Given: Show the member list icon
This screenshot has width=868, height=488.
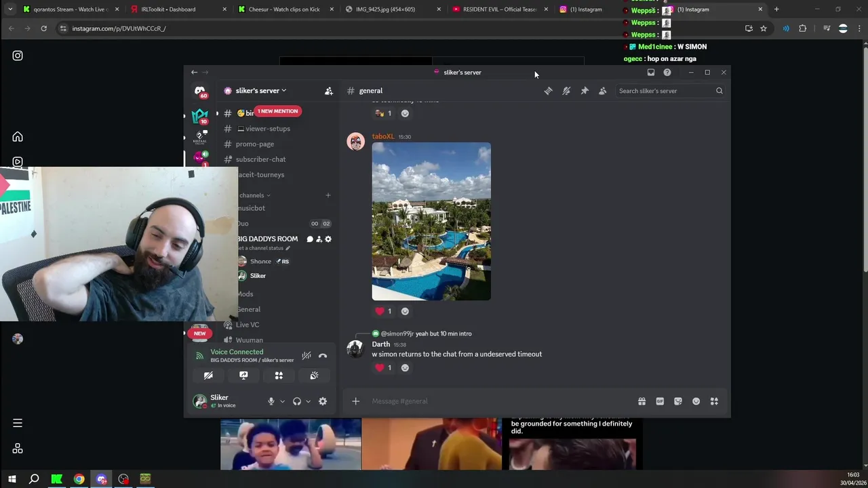Looking at the screenshot, I should pyautogui.click(x=602, y=91).
